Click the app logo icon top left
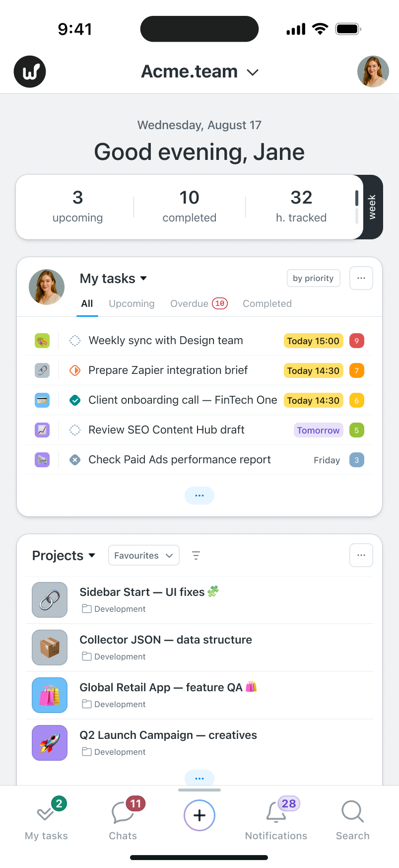Screen dimensions: 399x868 30,72
